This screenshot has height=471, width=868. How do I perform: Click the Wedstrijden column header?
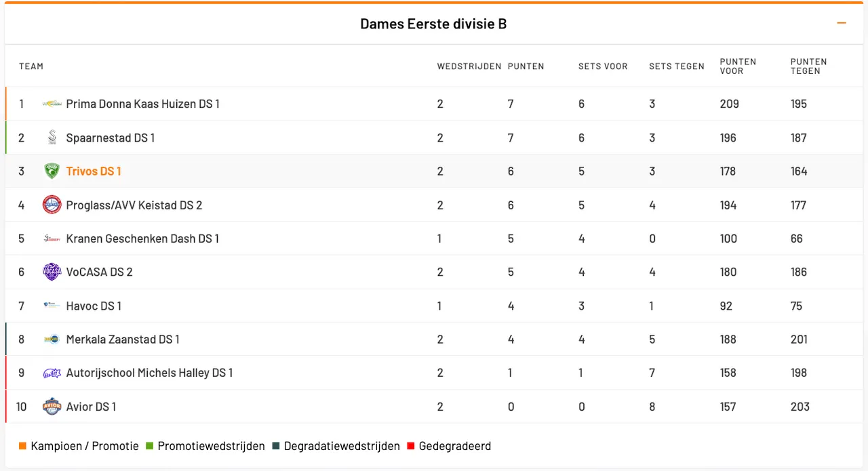[469, 66]
